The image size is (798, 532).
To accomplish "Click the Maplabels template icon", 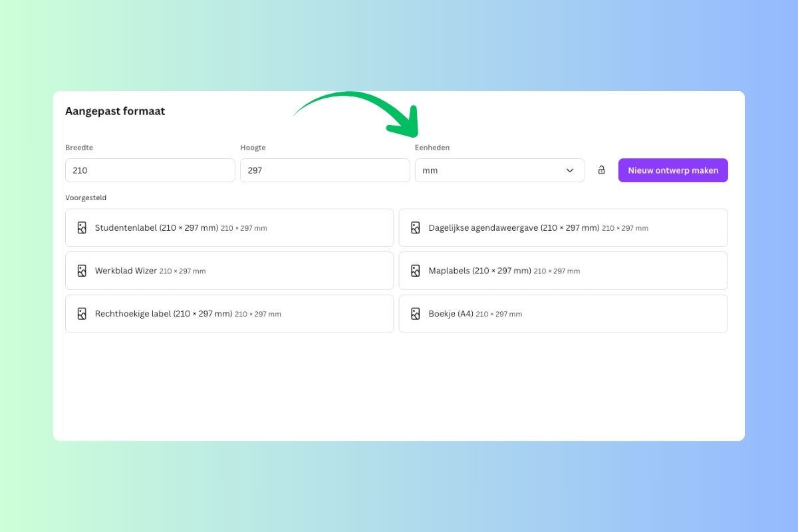I will click(x=415, y=271).
